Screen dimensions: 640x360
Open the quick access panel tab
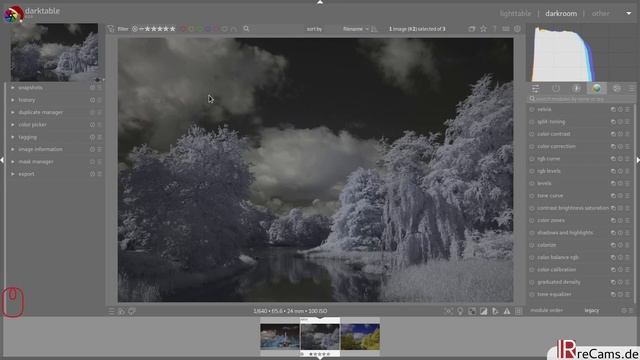pyautogui.click(x=536, y=88)
